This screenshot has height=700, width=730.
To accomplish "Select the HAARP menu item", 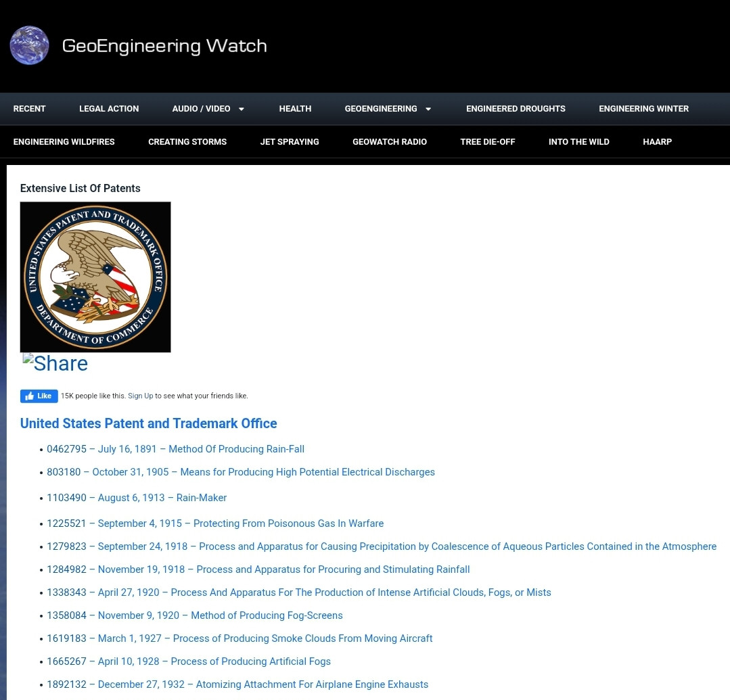I will tap(657, 142).
